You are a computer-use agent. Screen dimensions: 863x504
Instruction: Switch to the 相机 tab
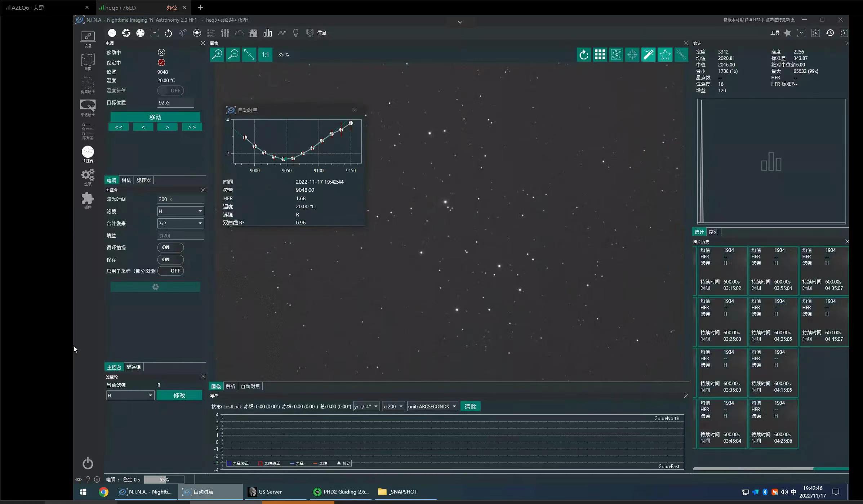pyautogui.click(x=126, y=180)
